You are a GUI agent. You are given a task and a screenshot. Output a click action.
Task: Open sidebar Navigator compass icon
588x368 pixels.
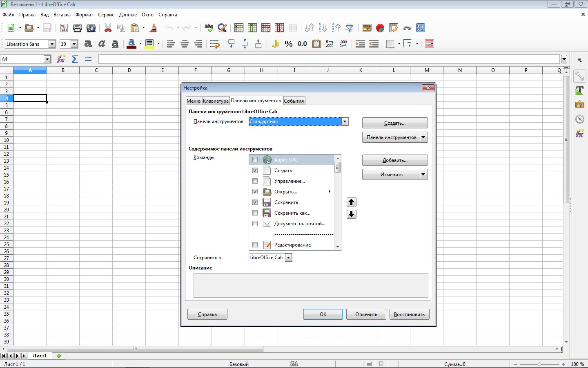(x=579, y=119)
